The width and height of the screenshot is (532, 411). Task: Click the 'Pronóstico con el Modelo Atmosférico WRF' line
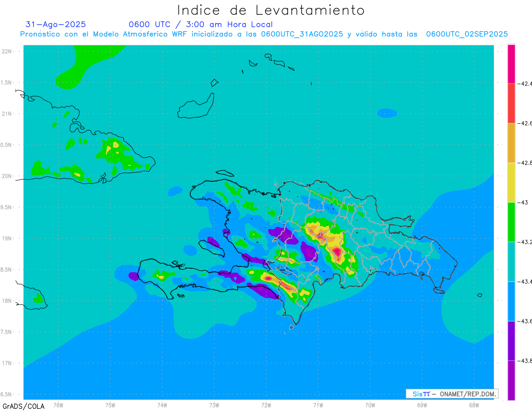point(264,34)
